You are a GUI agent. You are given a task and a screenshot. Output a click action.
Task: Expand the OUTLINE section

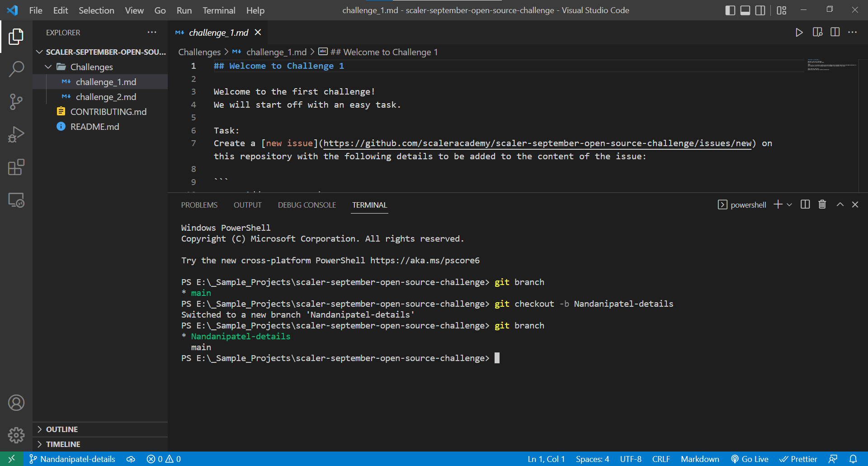62,429
